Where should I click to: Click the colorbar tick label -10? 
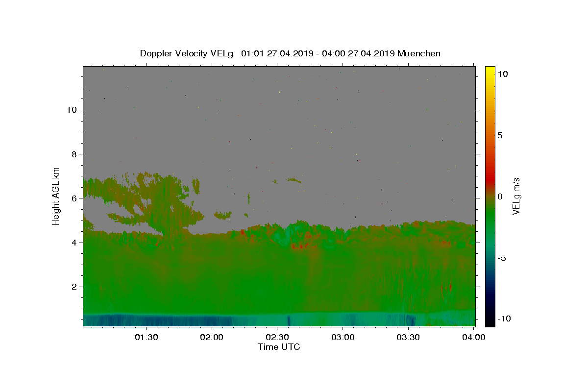[504, 318]
